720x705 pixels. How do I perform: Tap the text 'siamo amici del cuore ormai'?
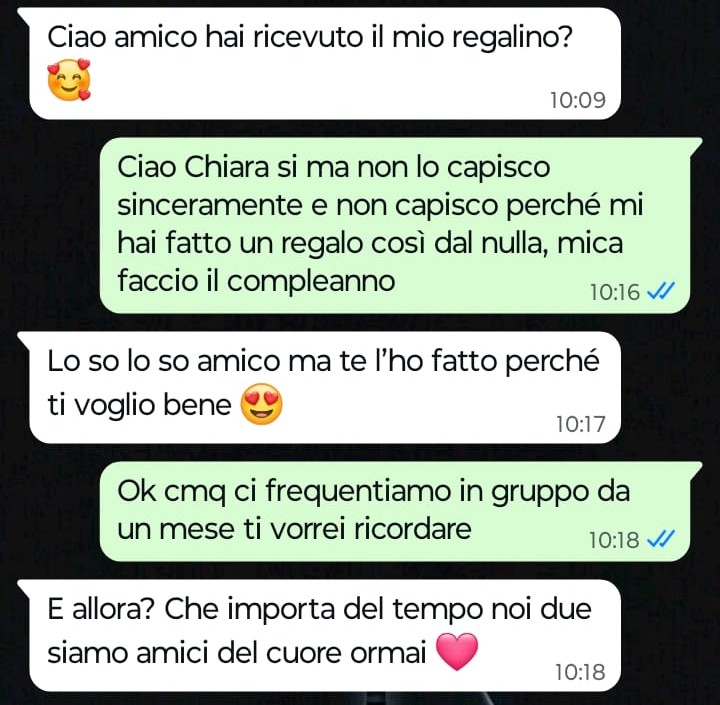(237, 652)
